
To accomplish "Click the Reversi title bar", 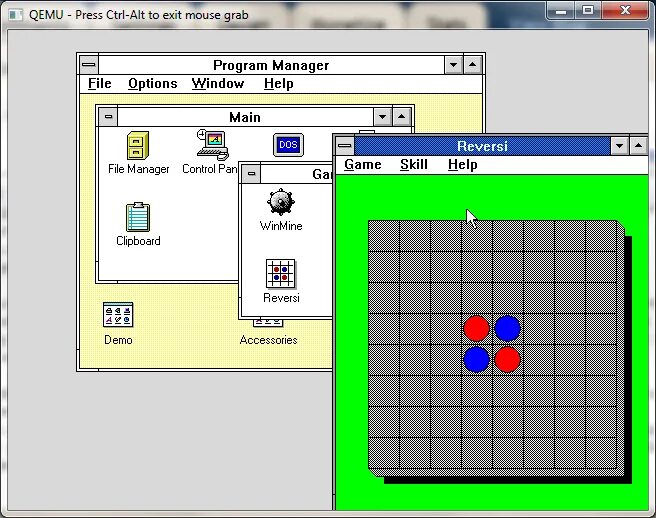I will 482,146.
